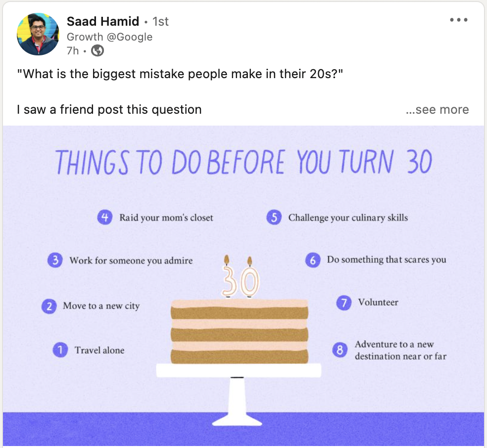Open the post's three-dot options menu
The width and height of the screenshot is (487, 448).
click(458, 20)
